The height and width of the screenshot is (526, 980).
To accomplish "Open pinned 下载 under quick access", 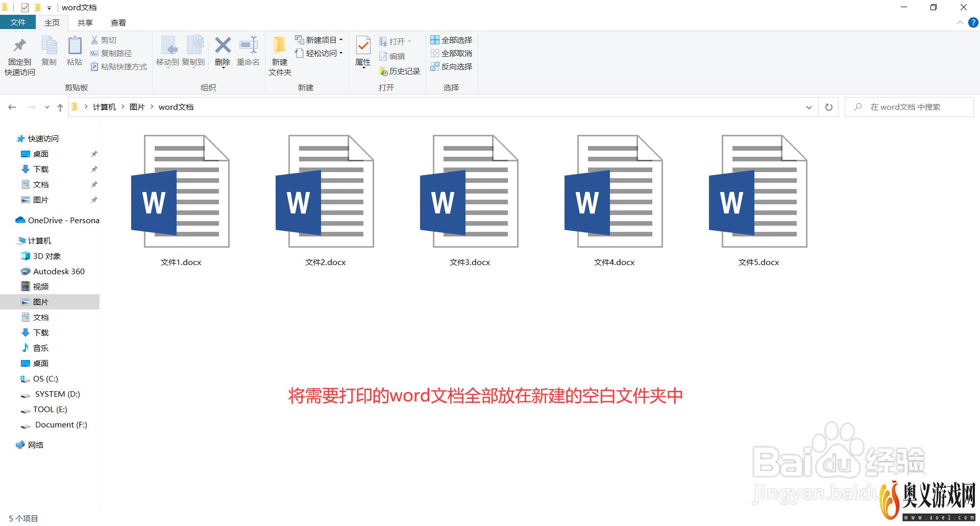I will (x=35, y=169).
